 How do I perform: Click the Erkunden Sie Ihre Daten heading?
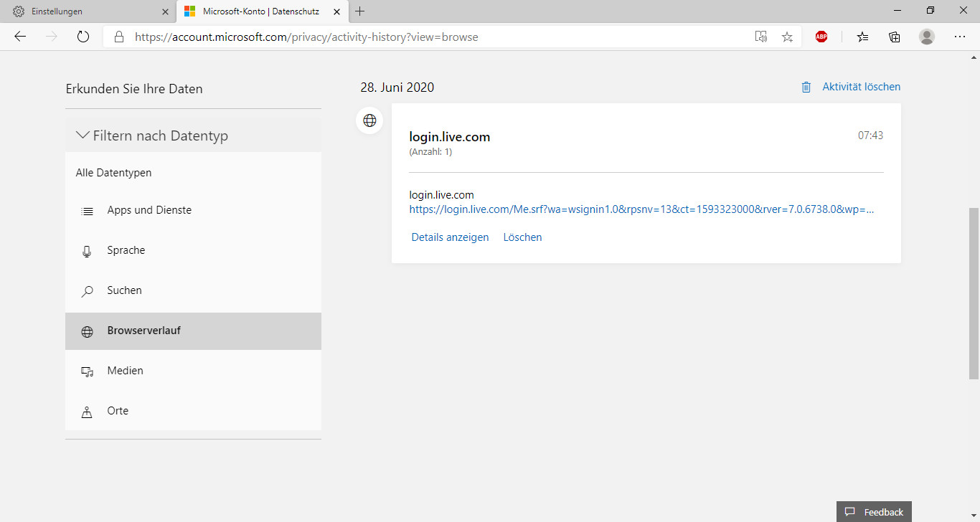(134, 90)
